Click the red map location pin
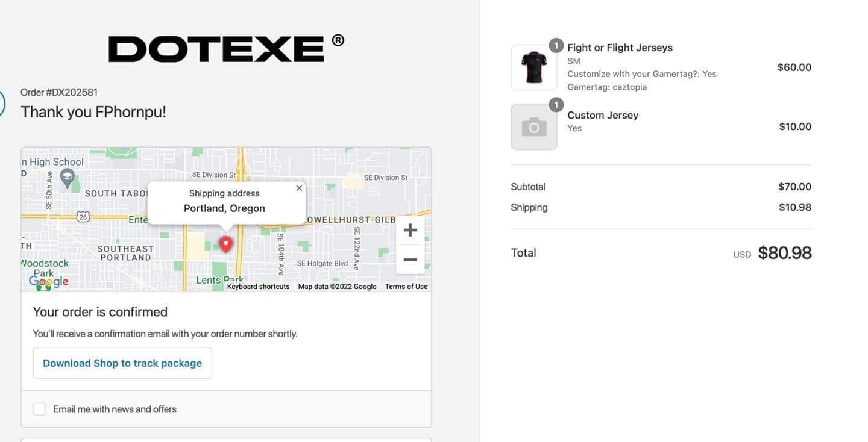The image size is (868, 442). tap(225, 244)
